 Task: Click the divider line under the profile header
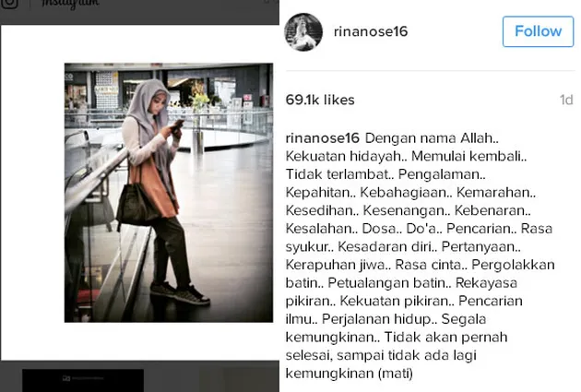(x=430, y=70)
